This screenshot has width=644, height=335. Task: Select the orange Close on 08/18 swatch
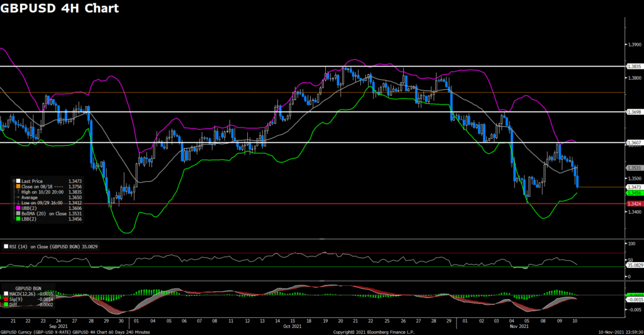click(x=18, y=187)
